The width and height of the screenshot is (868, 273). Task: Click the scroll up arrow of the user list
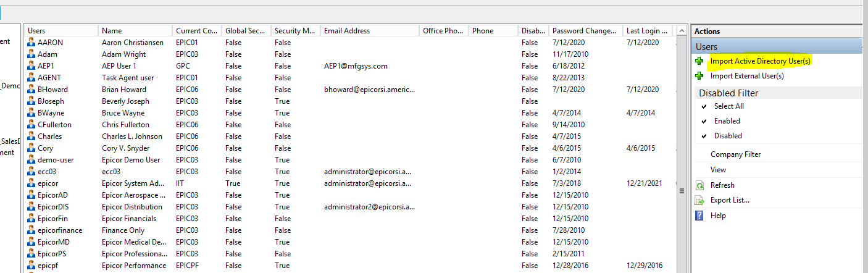tap(682, 31)
